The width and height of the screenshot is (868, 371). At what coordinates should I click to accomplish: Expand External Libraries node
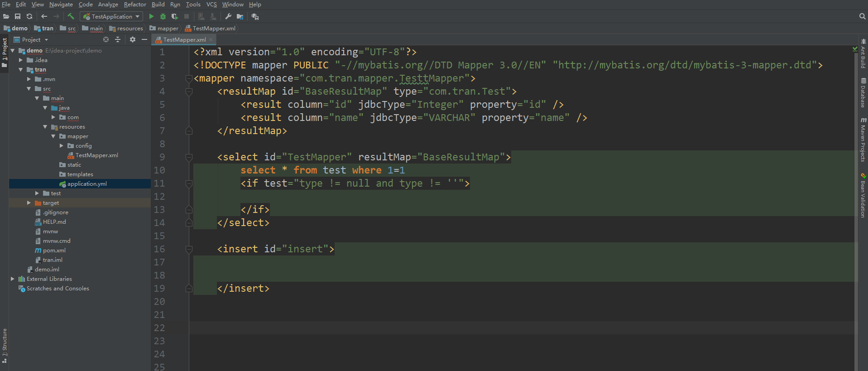pyautogui.click(x=13, y=279)
